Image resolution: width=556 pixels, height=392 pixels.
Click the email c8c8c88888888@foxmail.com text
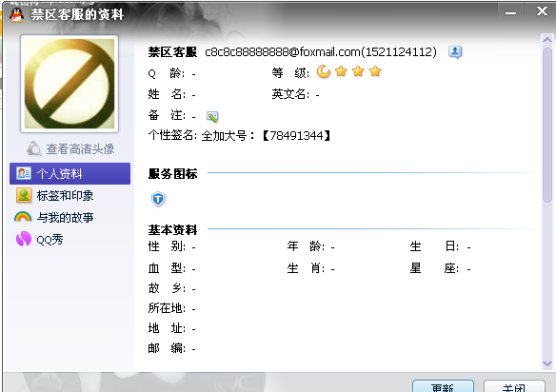point(283,52)
